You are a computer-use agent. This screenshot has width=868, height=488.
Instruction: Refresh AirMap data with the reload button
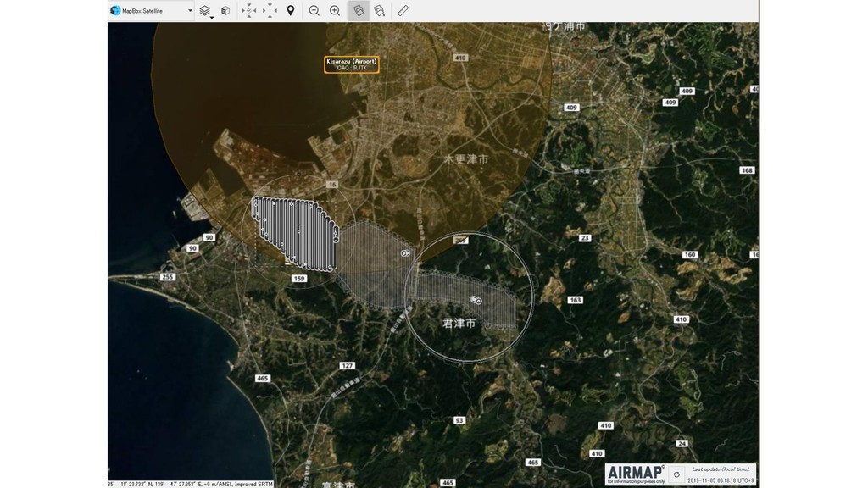coord(676,474)
